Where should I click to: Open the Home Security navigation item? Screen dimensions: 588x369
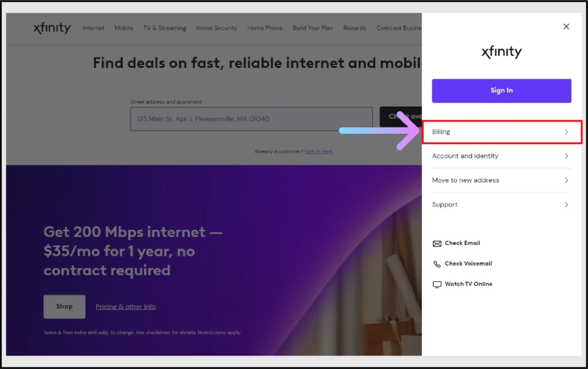[x=216, y=28]
